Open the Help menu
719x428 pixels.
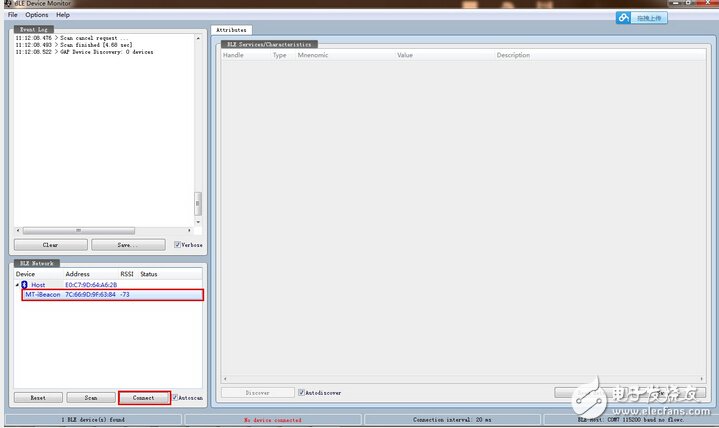point(63,15)
